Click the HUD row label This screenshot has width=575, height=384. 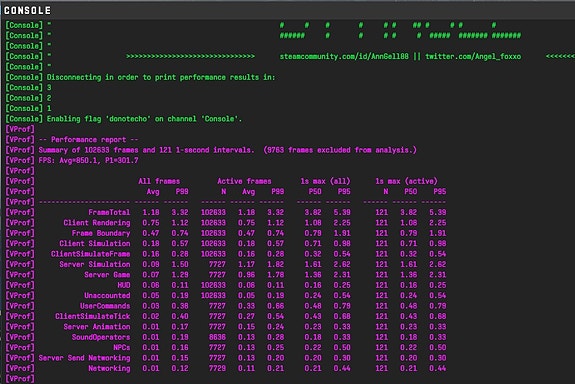(124, 285)
